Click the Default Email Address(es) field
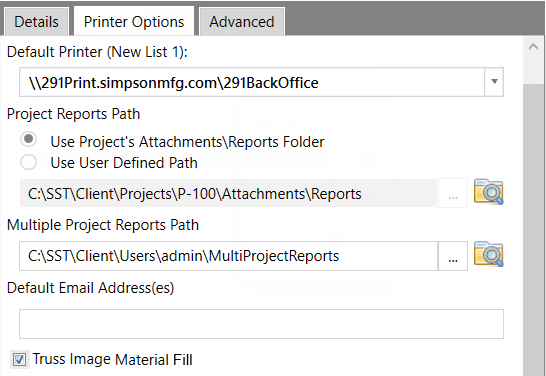Image resolution: width=546 pixels, height=376 pixels. (261, 324)
